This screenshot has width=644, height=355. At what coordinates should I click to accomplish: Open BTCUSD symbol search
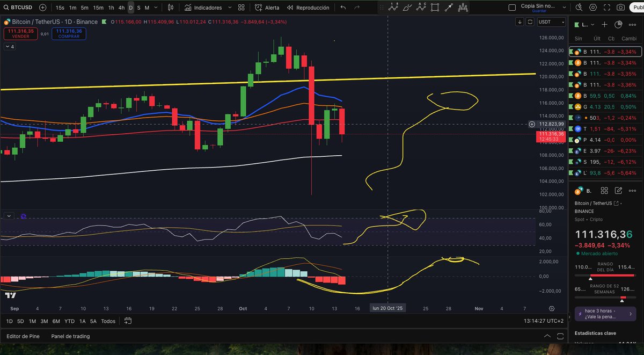click(17, 8)
